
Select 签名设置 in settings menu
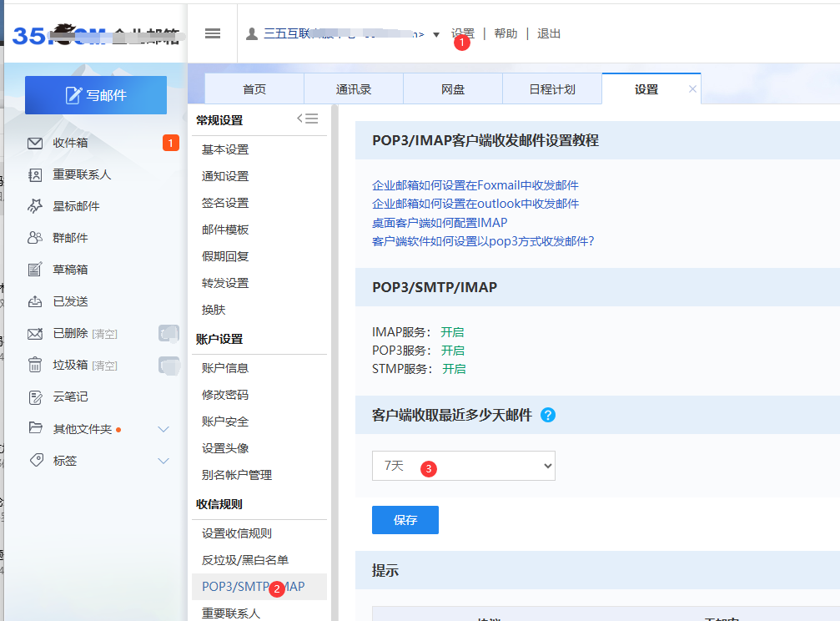[x=225, y=203]
